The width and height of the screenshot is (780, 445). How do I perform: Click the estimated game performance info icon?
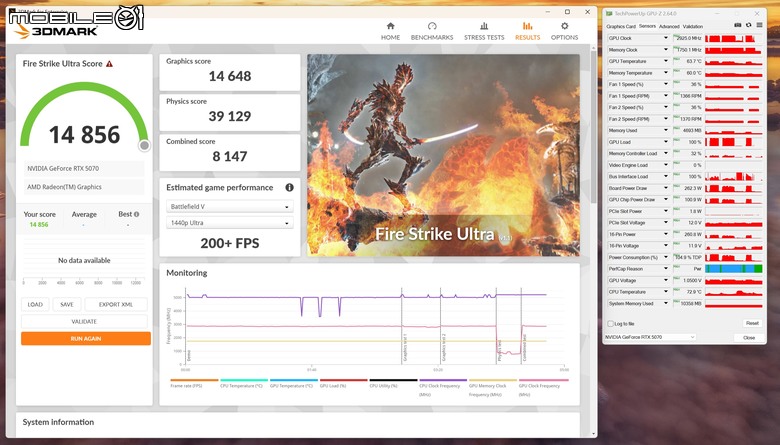[289, 187]
